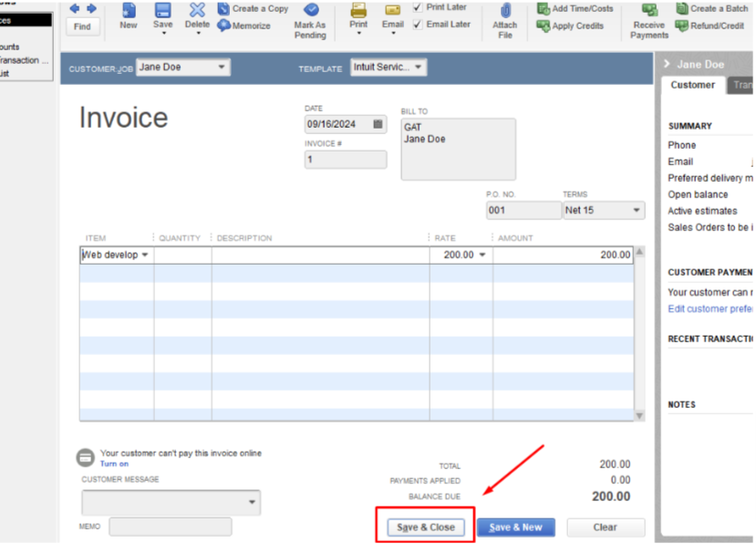Toggle the Email Later checkbox
The width and height of the screenshot is (756, 554).
click(x=418, y=25)
